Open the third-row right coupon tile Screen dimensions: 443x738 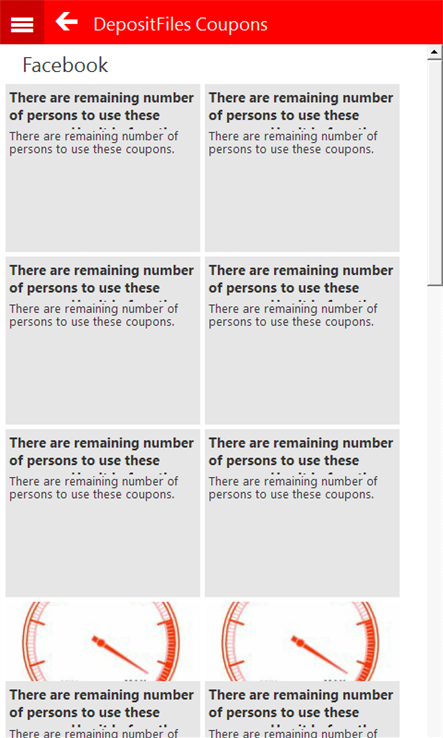[x=302, y=513]
